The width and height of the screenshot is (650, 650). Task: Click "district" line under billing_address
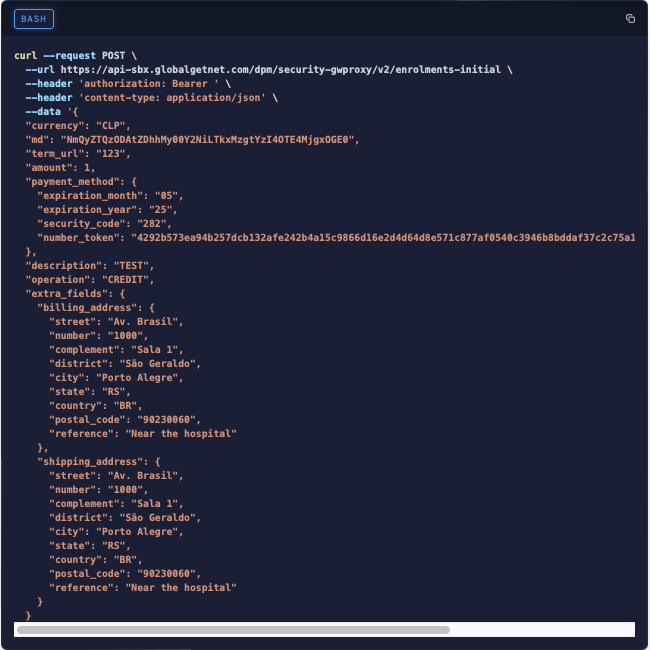coord(125,364)
